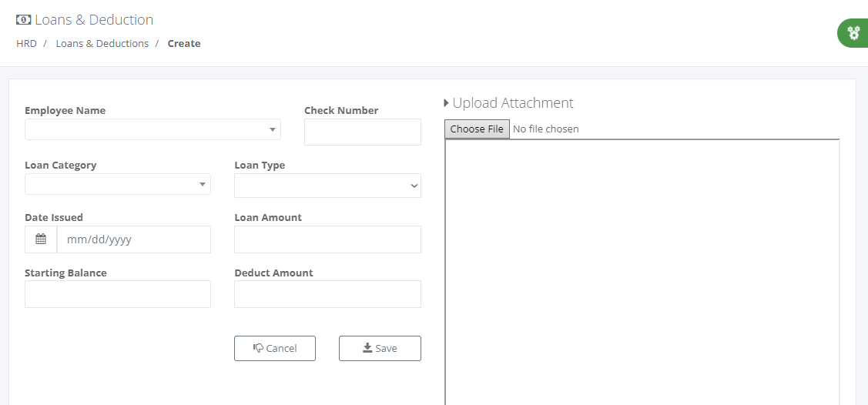
Task: Open the Date Issued calendar icon
Action: [41, 239]
